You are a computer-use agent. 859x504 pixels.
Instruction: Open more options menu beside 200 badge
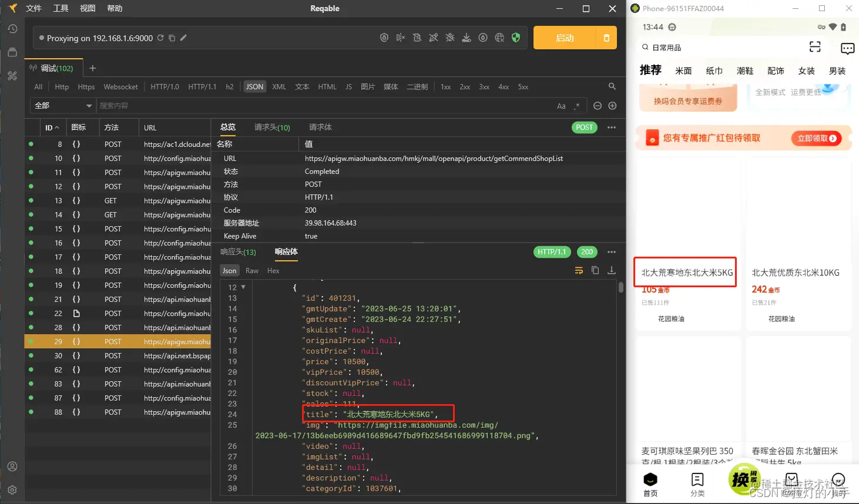click(x=612, y=252)
